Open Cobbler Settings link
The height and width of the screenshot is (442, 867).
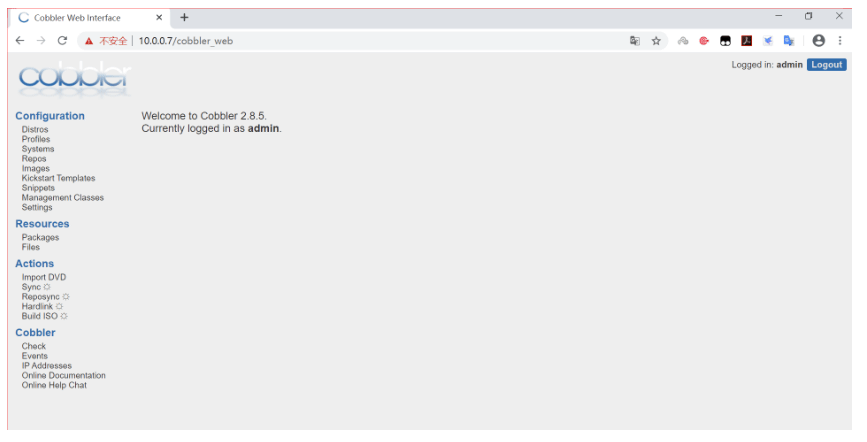point(37,207)
